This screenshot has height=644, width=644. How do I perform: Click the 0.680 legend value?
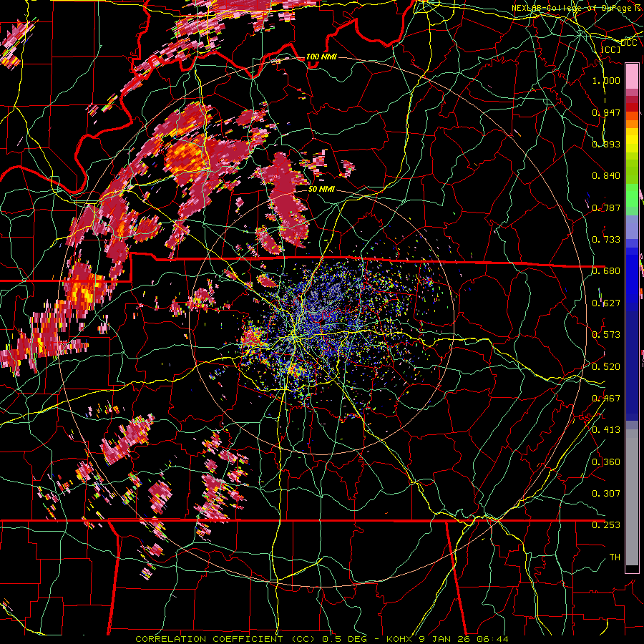click(606, 271)
